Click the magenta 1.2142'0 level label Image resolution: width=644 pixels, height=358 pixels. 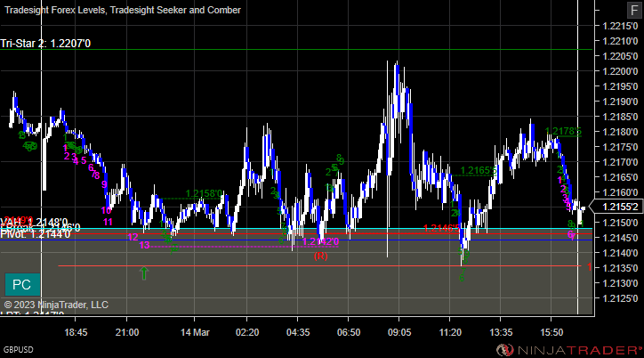pos(320,241)
